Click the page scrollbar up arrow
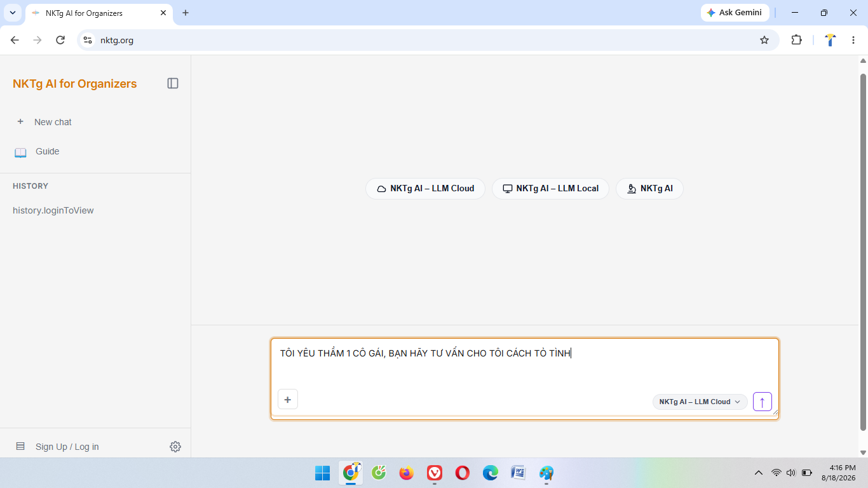 863,61
